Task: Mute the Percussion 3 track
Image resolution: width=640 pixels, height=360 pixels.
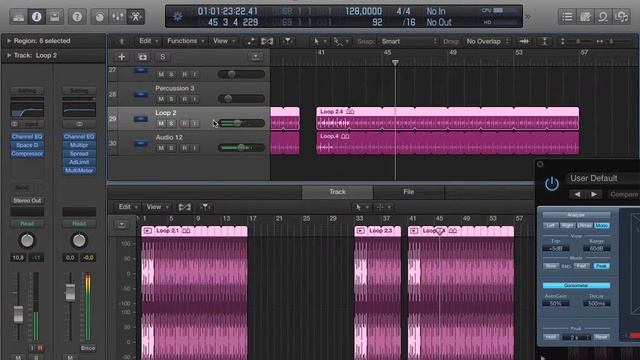Action: tap(161, 99)
